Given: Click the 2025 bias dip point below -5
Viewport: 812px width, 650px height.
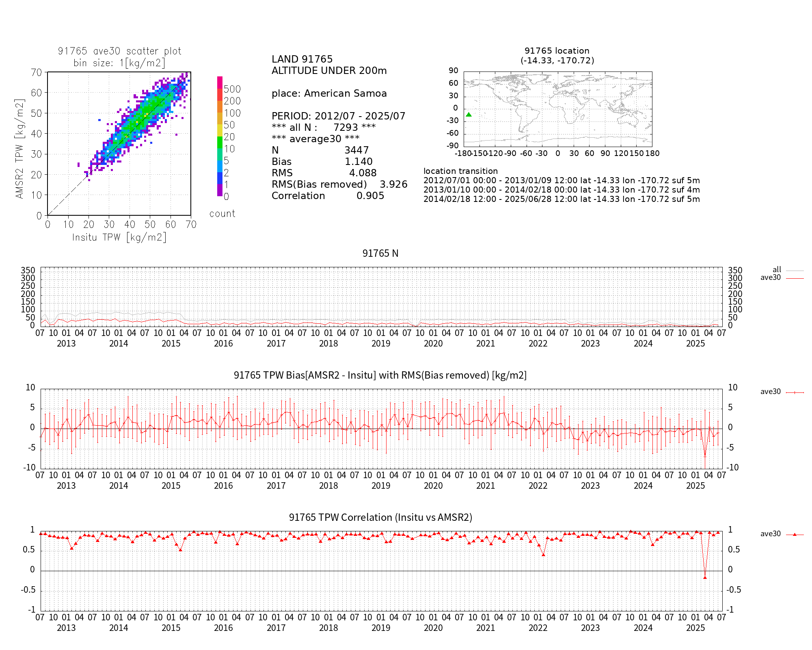Looking at the screenshot, I should coord(705,456).
